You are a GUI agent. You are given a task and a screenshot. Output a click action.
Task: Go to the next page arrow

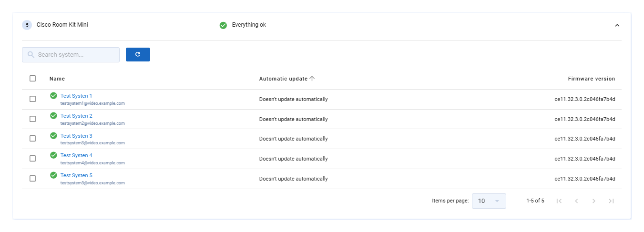[x=594, y=201]
